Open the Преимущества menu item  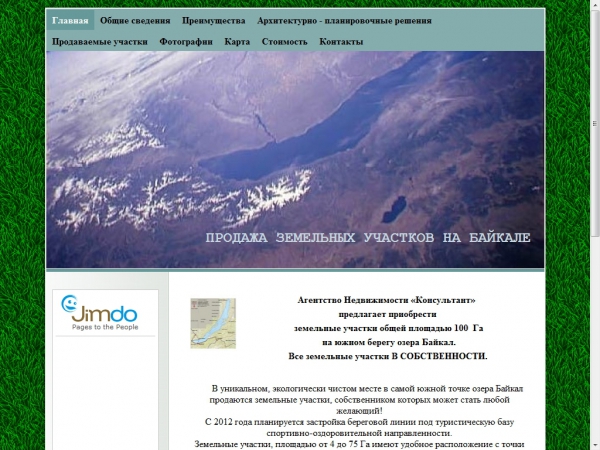(x=214, y=21)
